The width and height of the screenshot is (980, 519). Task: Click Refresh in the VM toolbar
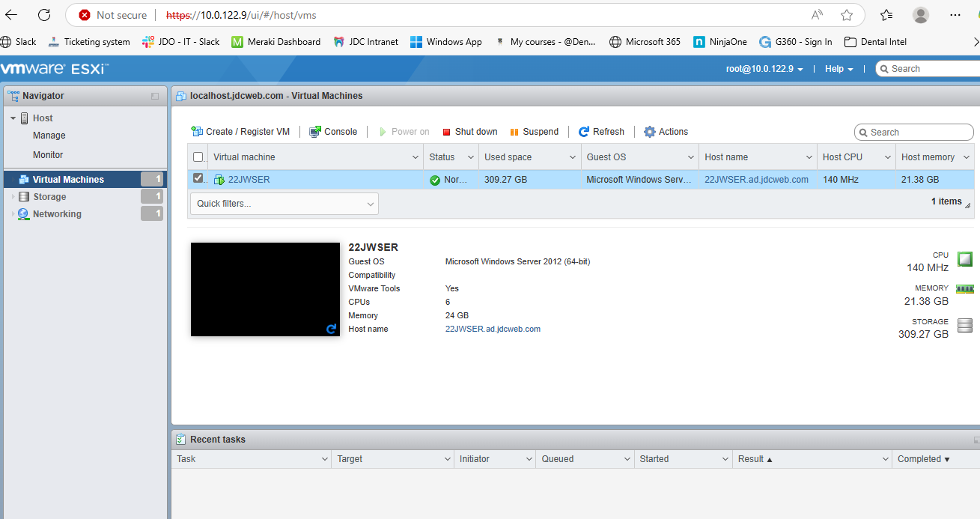601,132
